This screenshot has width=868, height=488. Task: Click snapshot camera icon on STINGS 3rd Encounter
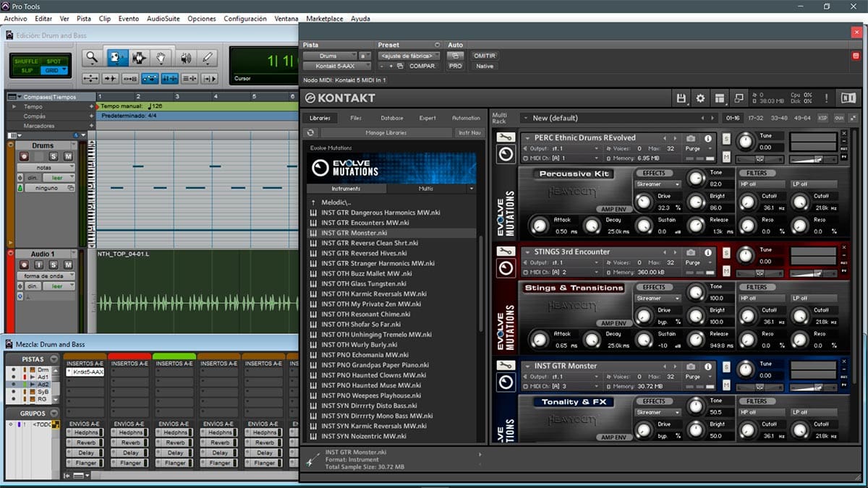[691, 252]
